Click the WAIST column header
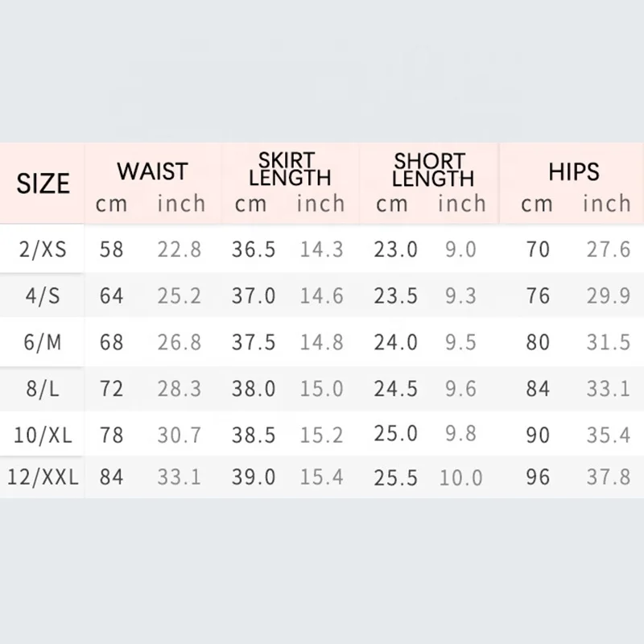This screenshot has width=644, height=644. click(151, 171)
